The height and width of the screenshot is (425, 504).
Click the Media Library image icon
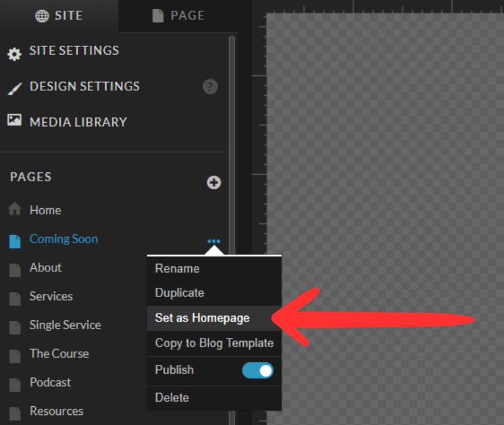pos(14,120)
